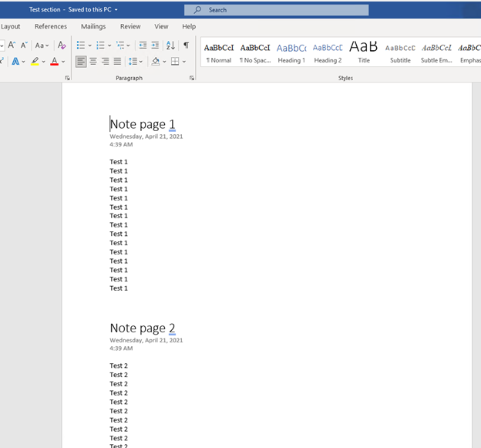Viewport: 481px width, 448px height.
Task: Open the View ribbon tab
Action: [x=161, y=27]
